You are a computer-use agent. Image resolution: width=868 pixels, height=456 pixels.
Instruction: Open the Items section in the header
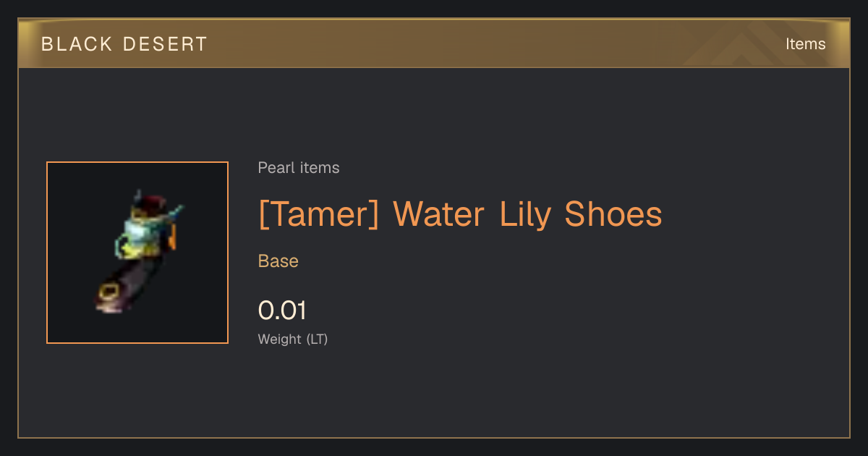point(805,43)
